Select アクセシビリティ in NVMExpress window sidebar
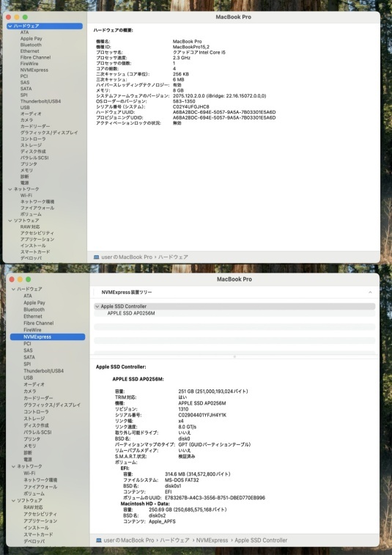 click(40, 514)
